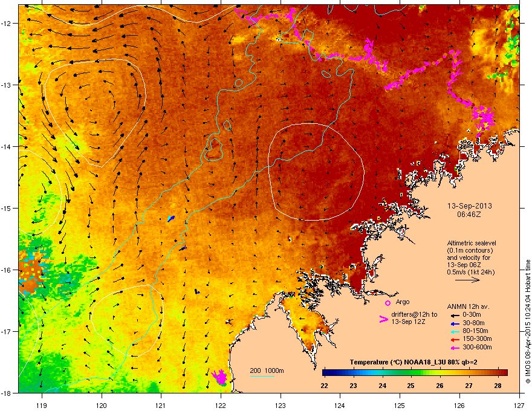Click the latitude axis label '-13'
532x411 pixels.
point(6,85)
